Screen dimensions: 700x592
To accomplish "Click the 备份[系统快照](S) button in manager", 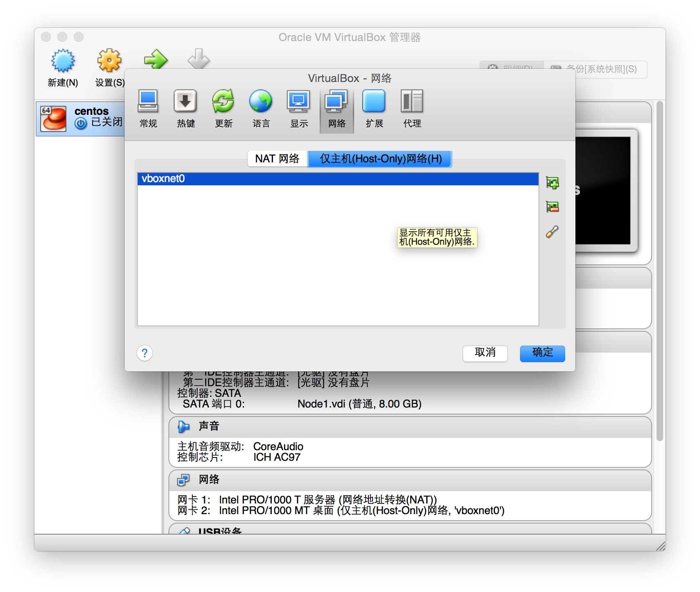I will tap(595, 69).
